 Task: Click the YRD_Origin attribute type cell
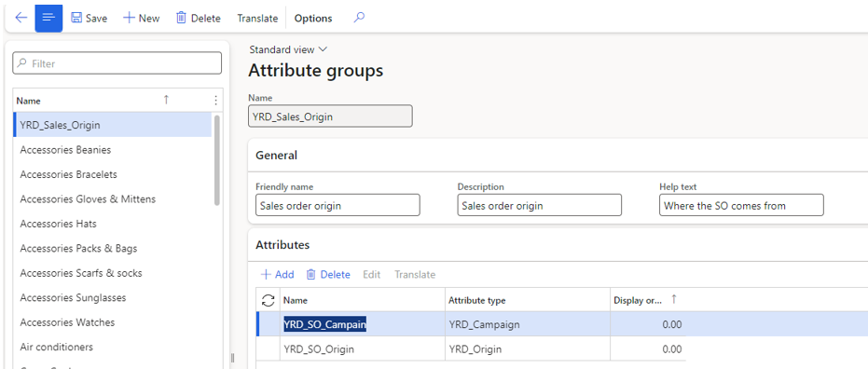tap(528, 349)
